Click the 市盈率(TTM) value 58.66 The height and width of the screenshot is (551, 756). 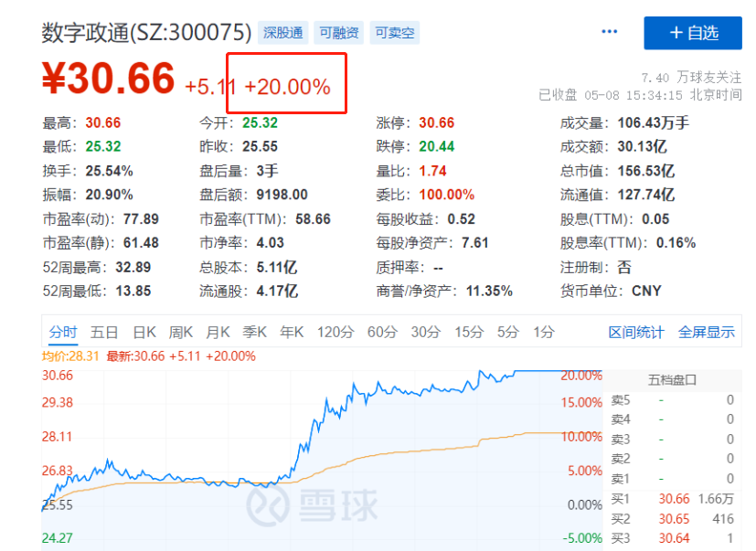click(x=313, y=219)
